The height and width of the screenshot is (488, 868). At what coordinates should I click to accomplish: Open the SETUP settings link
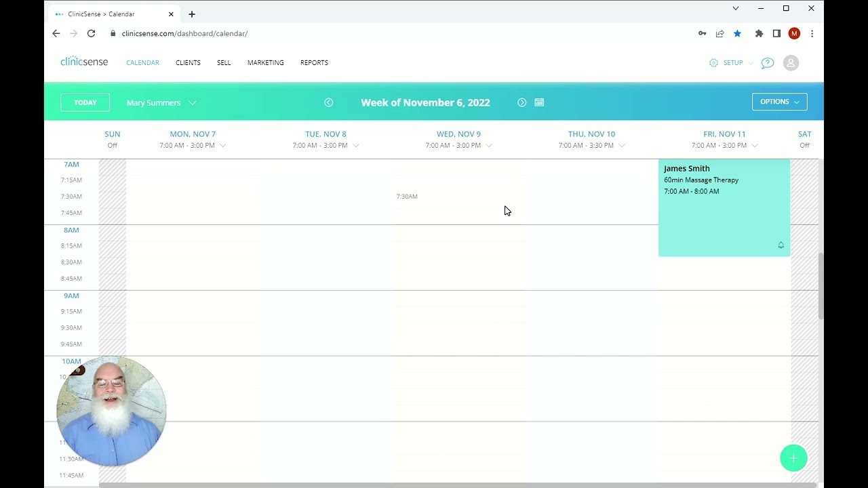(x=726, y=63)
